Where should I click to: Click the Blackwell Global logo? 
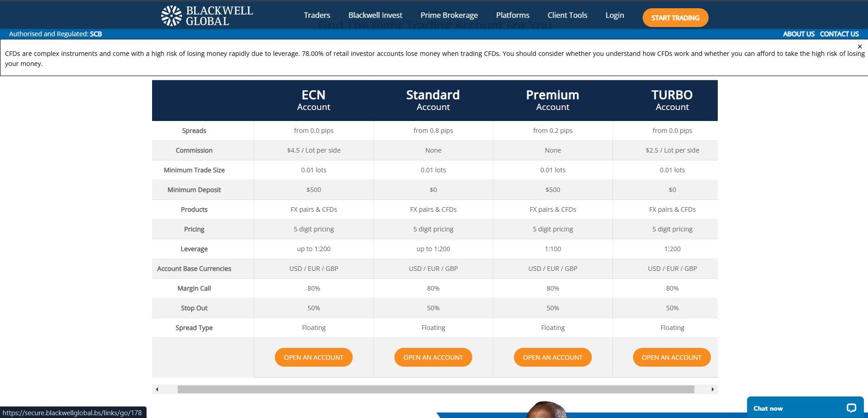[207, 16]
